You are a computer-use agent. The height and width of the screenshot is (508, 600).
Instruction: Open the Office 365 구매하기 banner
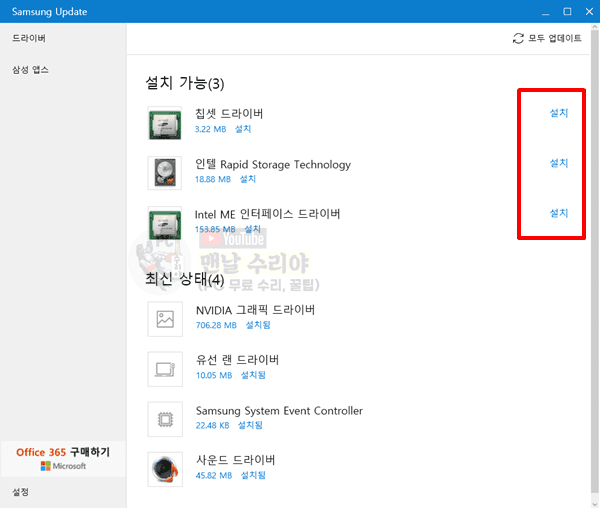[x=63, y=459]
